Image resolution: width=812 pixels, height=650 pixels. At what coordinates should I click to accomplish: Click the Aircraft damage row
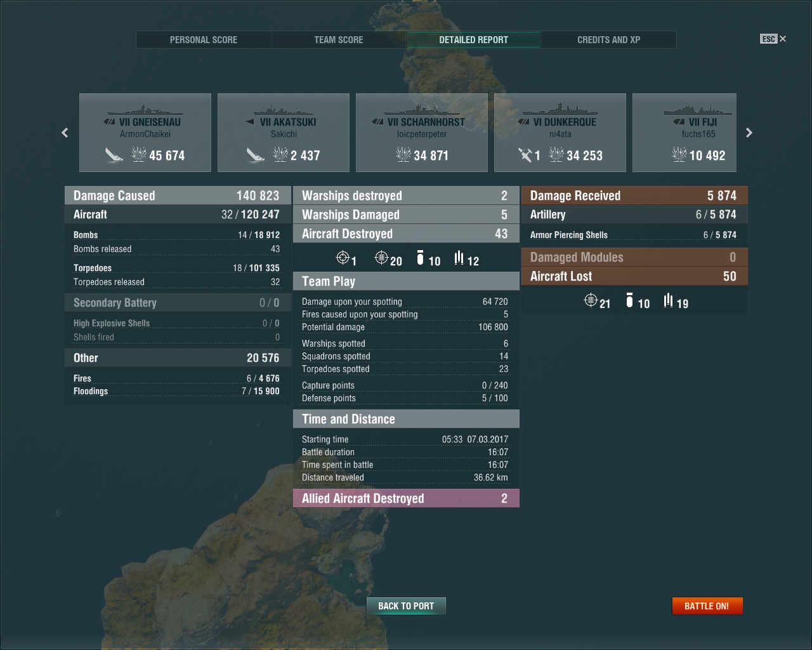[178, 215]
